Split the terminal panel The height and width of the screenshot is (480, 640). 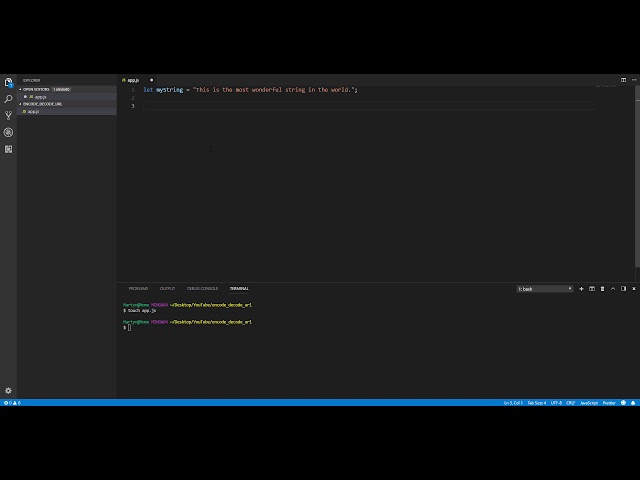[x=592, y=289]
